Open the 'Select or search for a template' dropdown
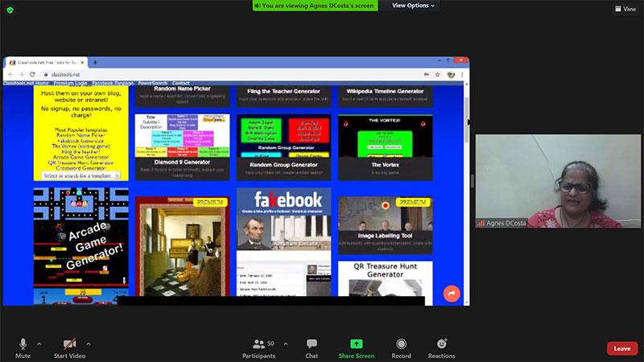Viewport: 644px width, 362px height. (81, 175)
